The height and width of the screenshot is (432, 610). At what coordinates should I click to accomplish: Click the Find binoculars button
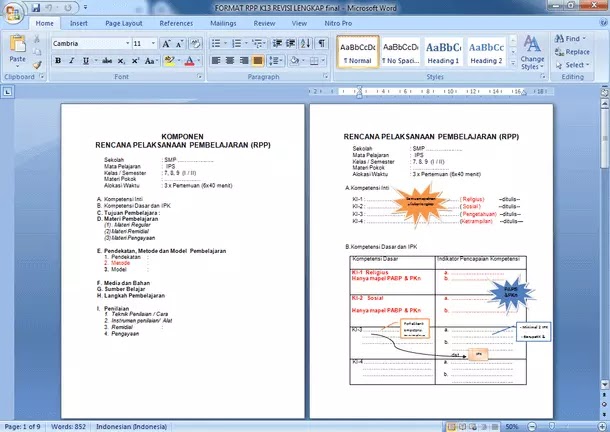click(x=570, y=39)
